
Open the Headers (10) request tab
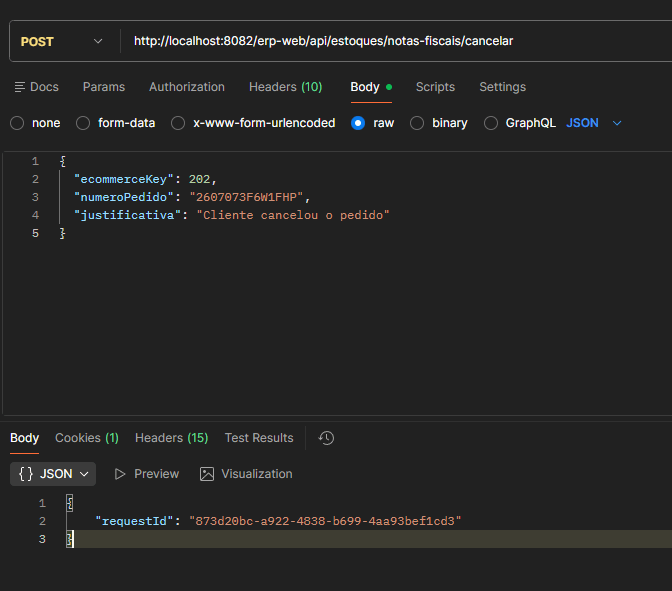(285, 87)
